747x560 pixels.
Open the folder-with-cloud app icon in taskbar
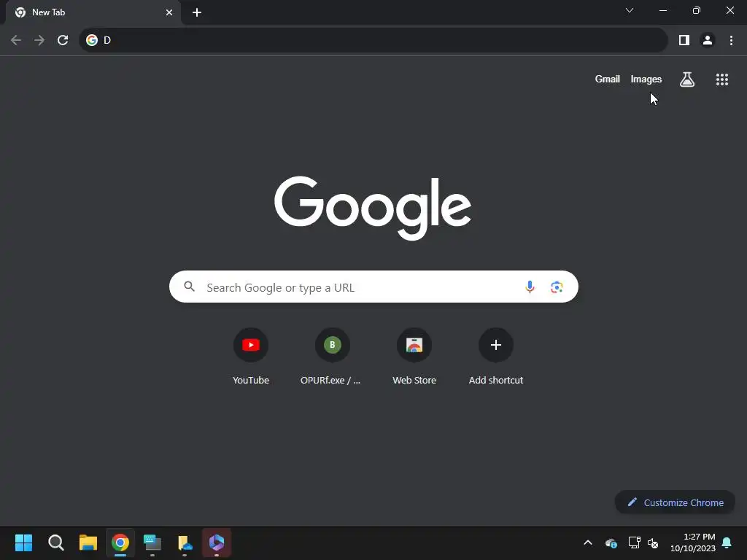tap(185, 542)
